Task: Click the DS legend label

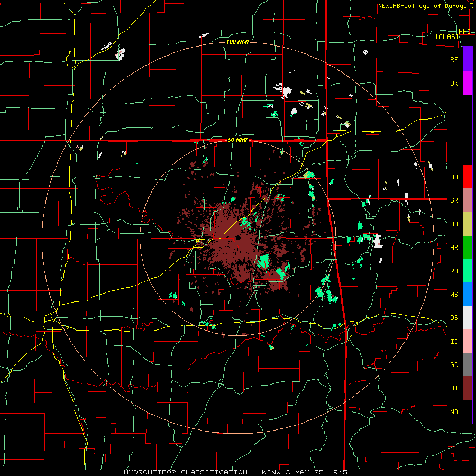Action: click(454, 317)
